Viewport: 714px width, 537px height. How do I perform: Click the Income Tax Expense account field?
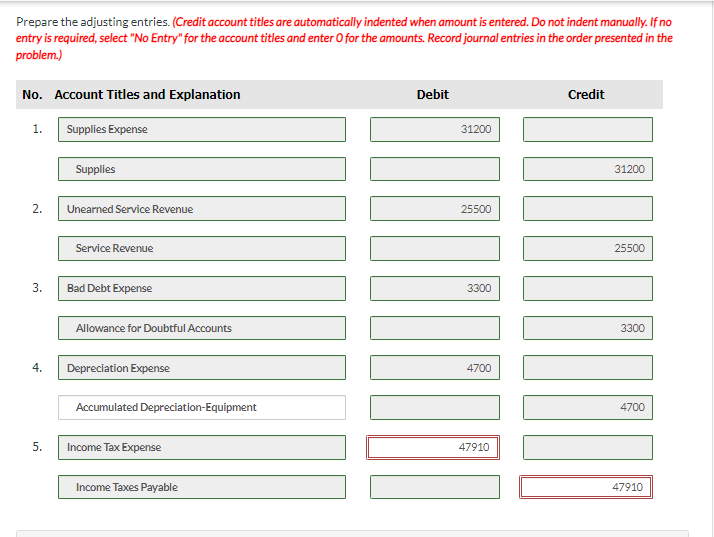202,447
